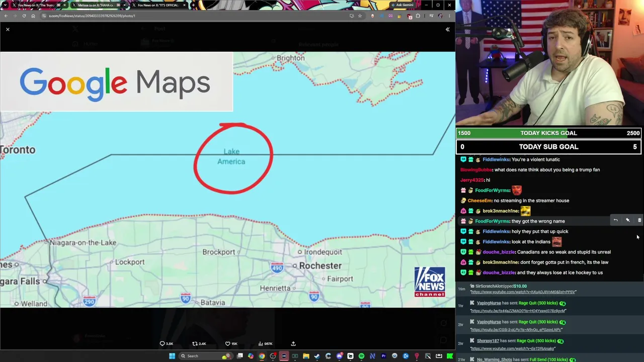This screenshot has height=362, width=644.
Task: Open Adobe Premiere Pro from the taskbar
Action: [383, 356]
